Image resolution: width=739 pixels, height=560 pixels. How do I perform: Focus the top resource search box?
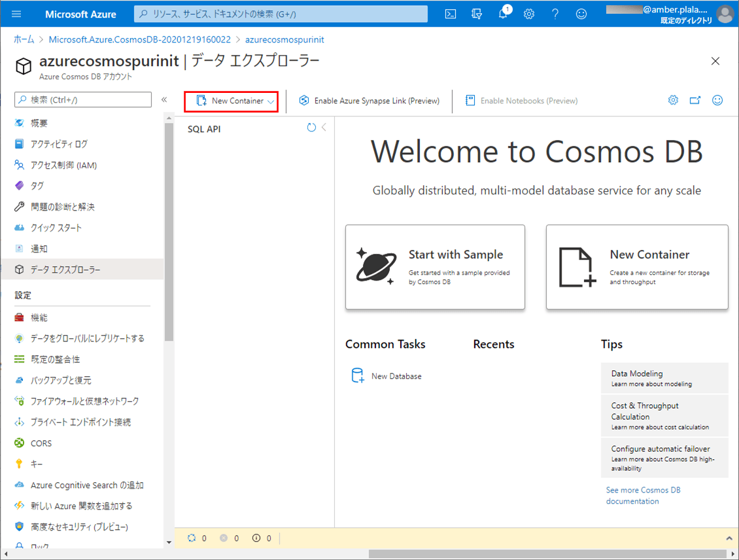(x=281, y=14)
